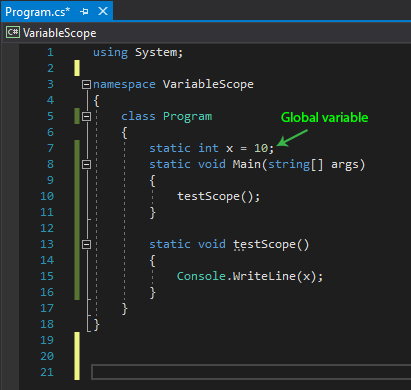Click closing brace of namespace on line 18
The width and height of the screenshot is (411, 390).
point(96,324)
